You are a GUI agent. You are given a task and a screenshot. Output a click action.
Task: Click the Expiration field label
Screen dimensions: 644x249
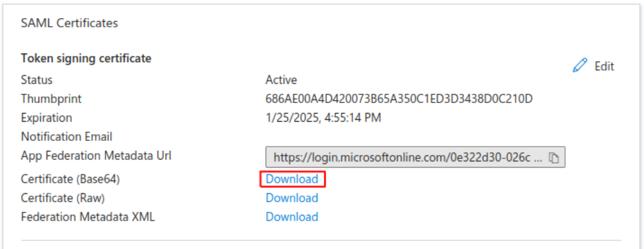pos(47,118)
